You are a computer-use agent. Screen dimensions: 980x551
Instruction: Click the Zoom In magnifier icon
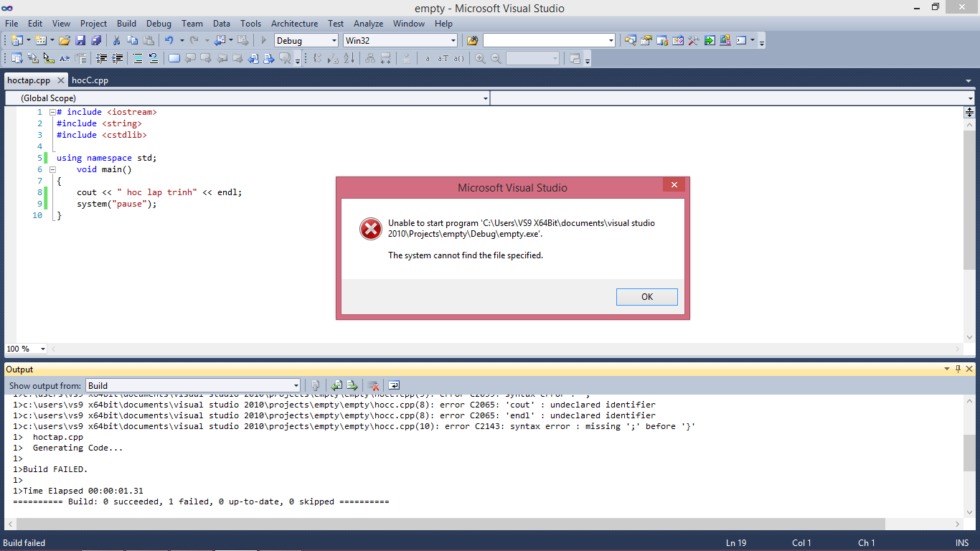[x=480, y=58]
